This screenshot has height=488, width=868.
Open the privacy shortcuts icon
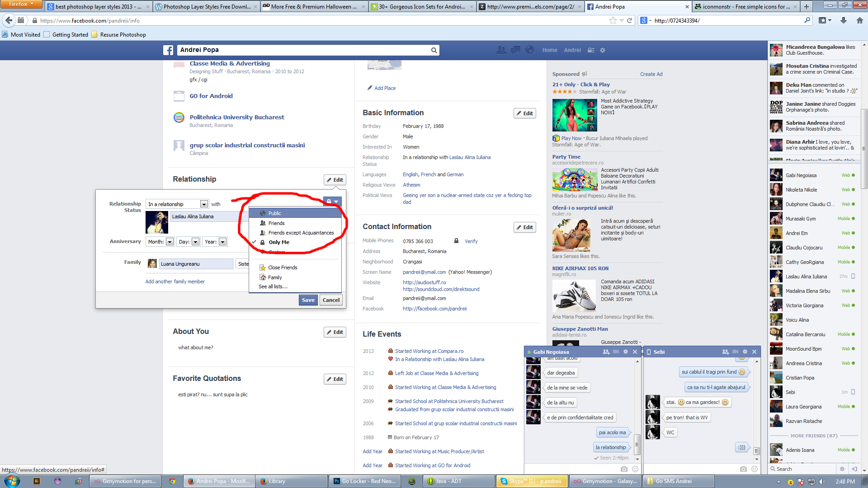coord(591,50)
